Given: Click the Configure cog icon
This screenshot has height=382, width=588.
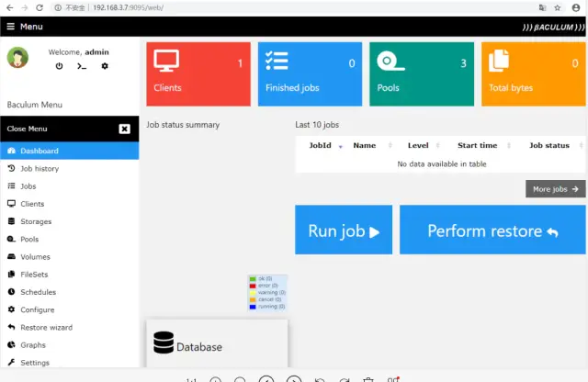Looking at the screenshot, I should click(x=11, y=309).
